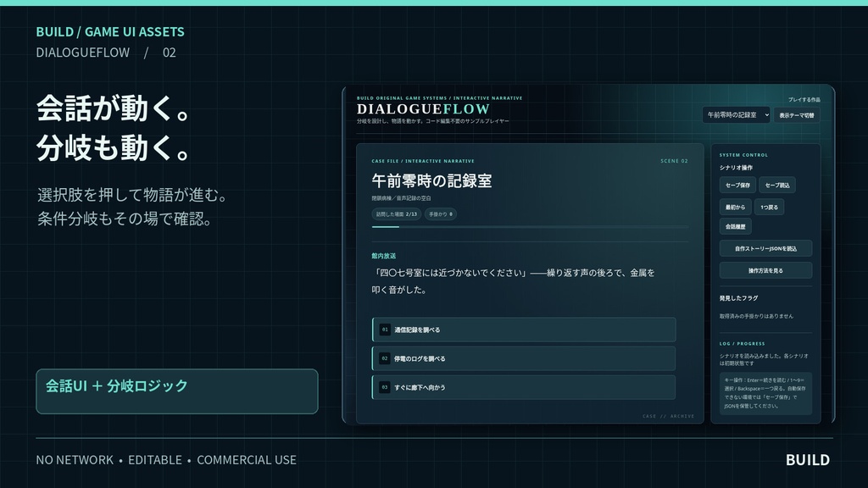The height and width of the screenshot is (488, 868).
Task: Load custom story via 自作ストーリーJSONを読込
Action: pos(765,248)
